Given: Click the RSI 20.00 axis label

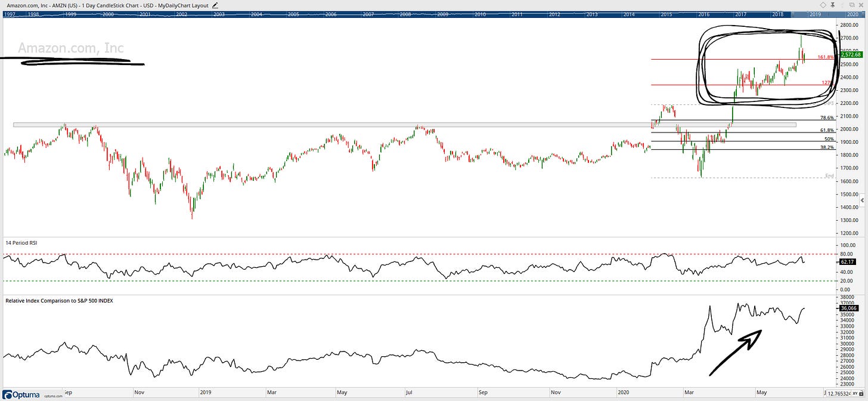Looking at the screenshot, I should (847, 280).
